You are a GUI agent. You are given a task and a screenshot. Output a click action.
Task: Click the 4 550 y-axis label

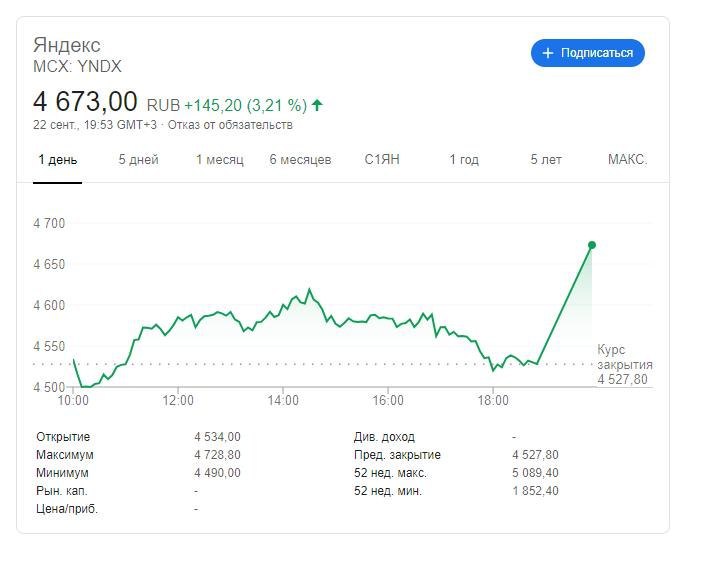[x=49, y=346]
